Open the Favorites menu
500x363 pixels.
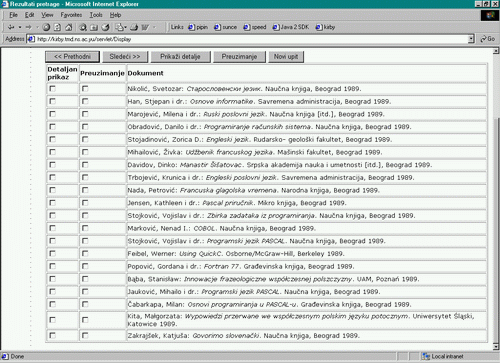tap(71, 15)
